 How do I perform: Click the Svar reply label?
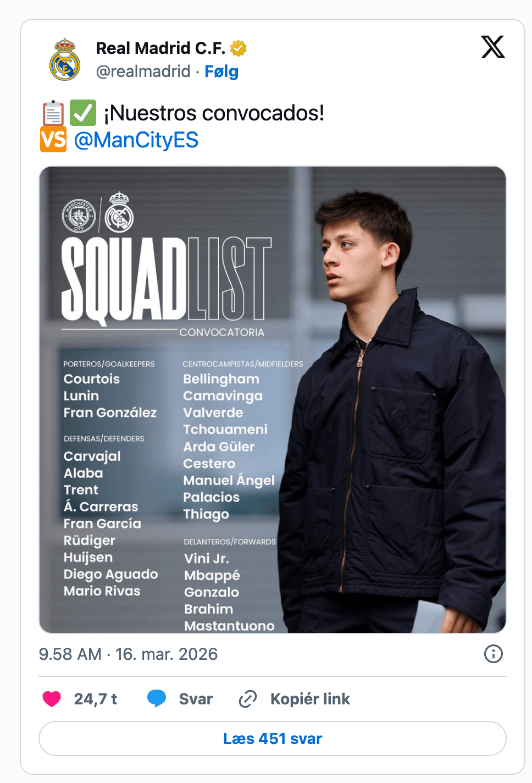click(x=196, y=699)
